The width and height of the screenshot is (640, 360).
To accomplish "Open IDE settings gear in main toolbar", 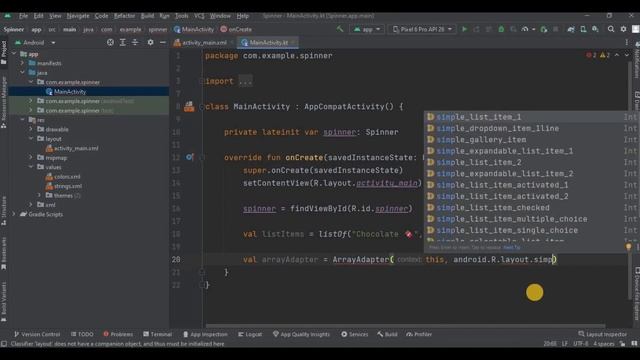I will [623, 29].
